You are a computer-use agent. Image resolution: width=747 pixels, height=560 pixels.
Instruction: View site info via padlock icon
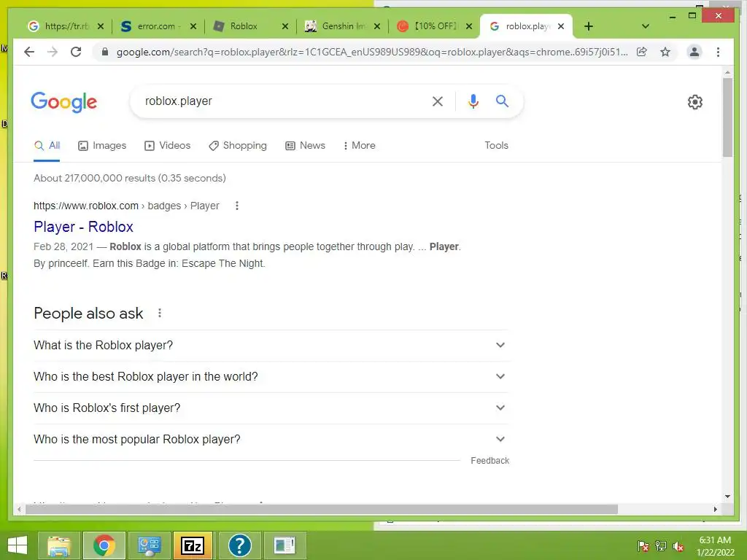coord(105,52)
